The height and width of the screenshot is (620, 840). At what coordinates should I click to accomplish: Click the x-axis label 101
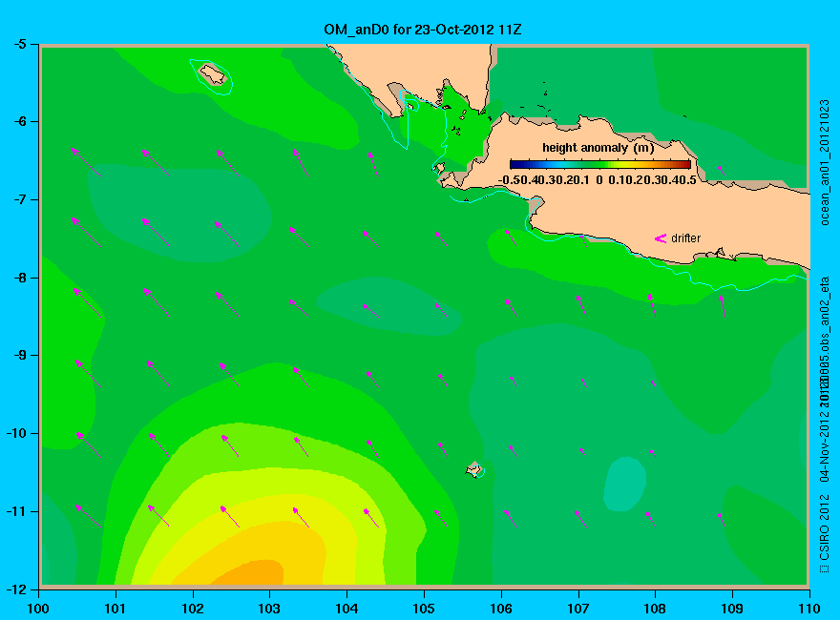coord(115,609)
